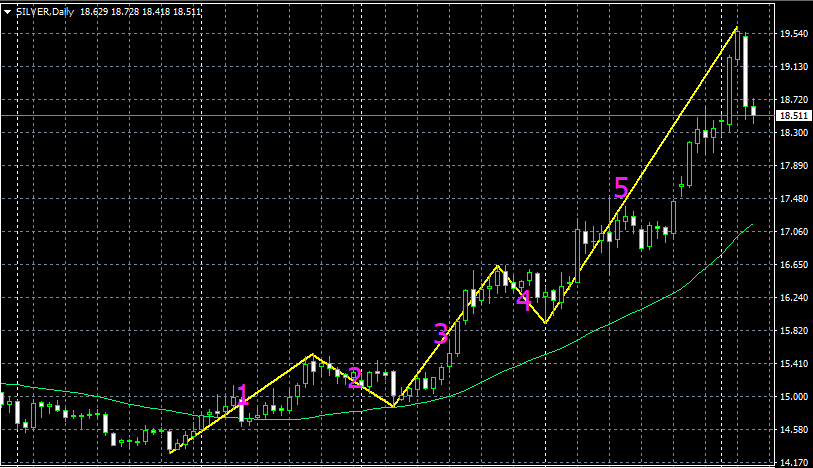
Task: Select the magenta wave label 1
Action: tap(243, 395)
